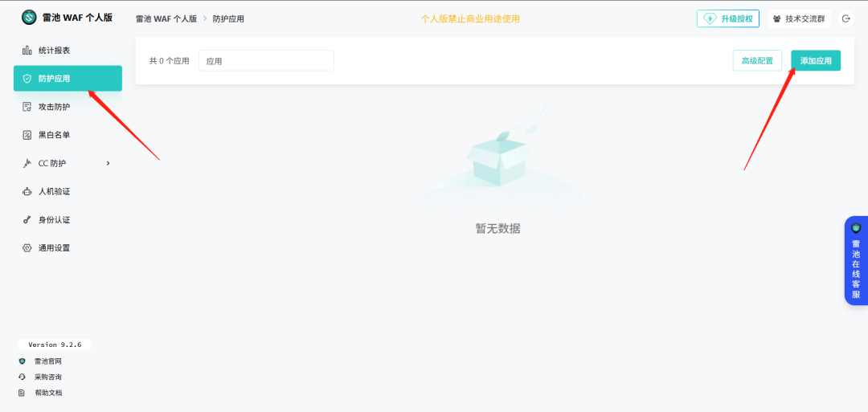Click the 添加应用 button

816,61
